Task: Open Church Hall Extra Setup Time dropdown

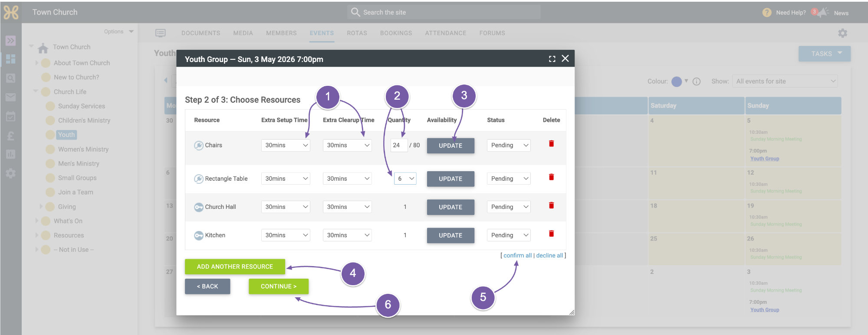Action: pyautogui.click(x=286, y=207)
